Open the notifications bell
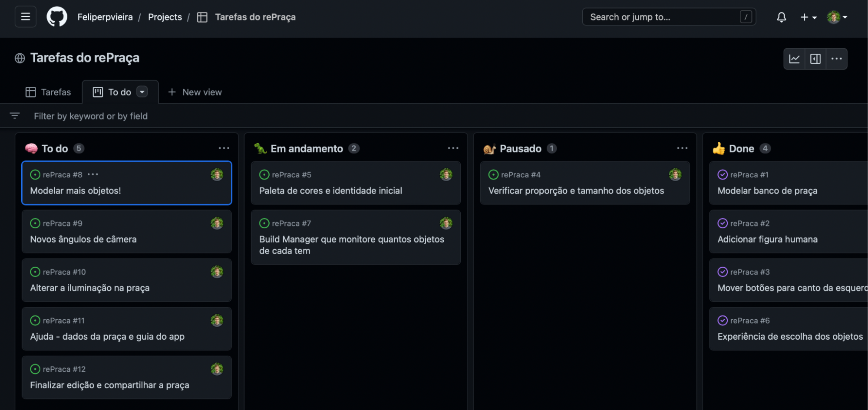Image resolution: width=868 pixels, height=410 pixels. pos(781,17)
